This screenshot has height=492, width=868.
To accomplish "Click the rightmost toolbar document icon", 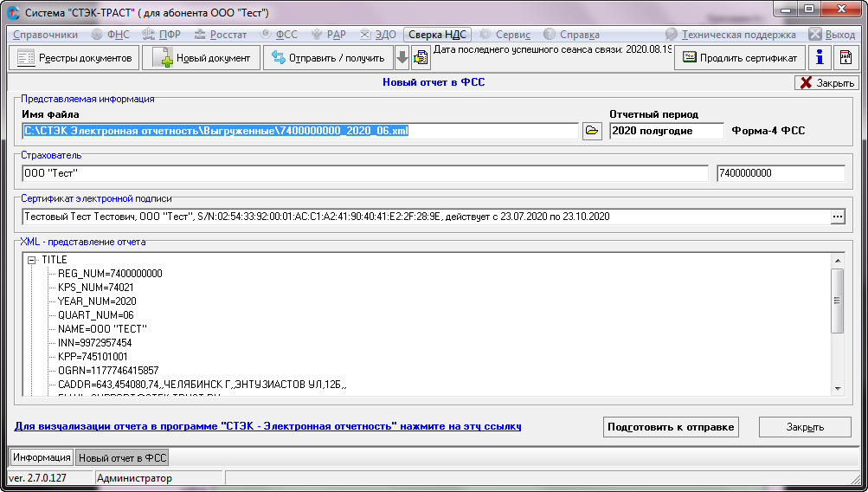I will [845, 58].
